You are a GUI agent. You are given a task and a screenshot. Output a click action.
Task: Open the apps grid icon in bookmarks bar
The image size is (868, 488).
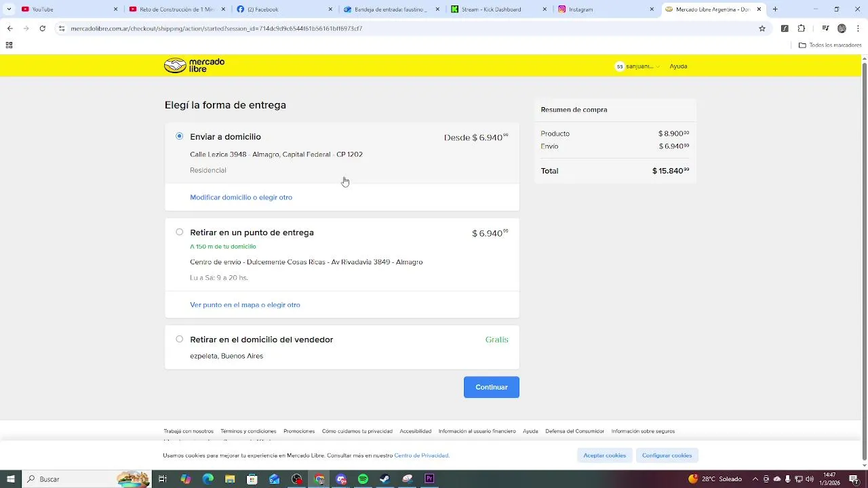point(9,45)
